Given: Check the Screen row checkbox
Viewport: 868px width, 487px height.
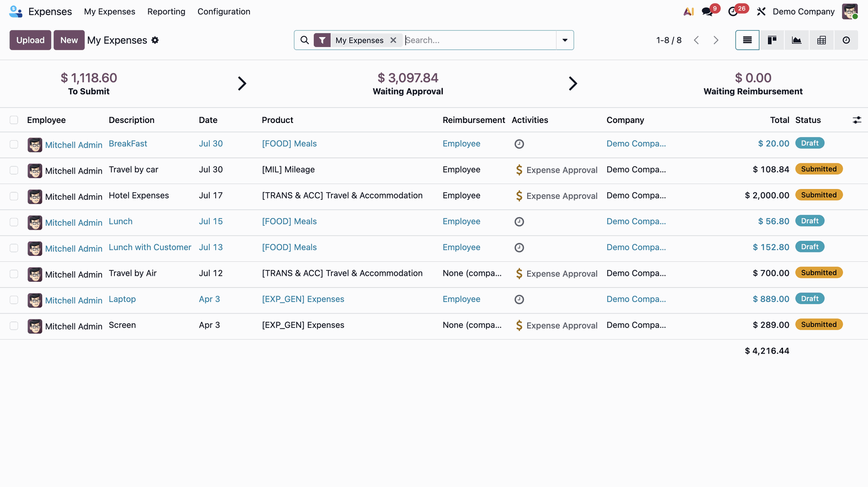Looking at the screenshot, I should [x=14, y=326].
